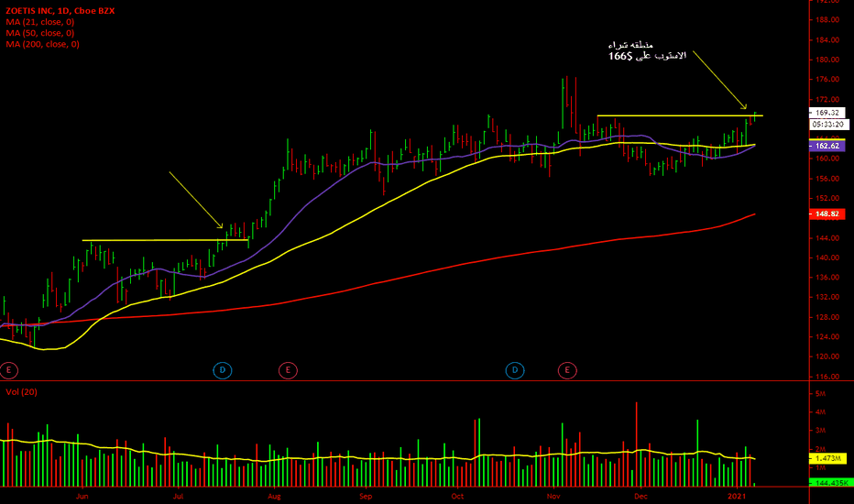Image resolution: width=854 pixels, height=504 pixels.
Task: Click the 152.00 price scale value
Action: point(827,198)
